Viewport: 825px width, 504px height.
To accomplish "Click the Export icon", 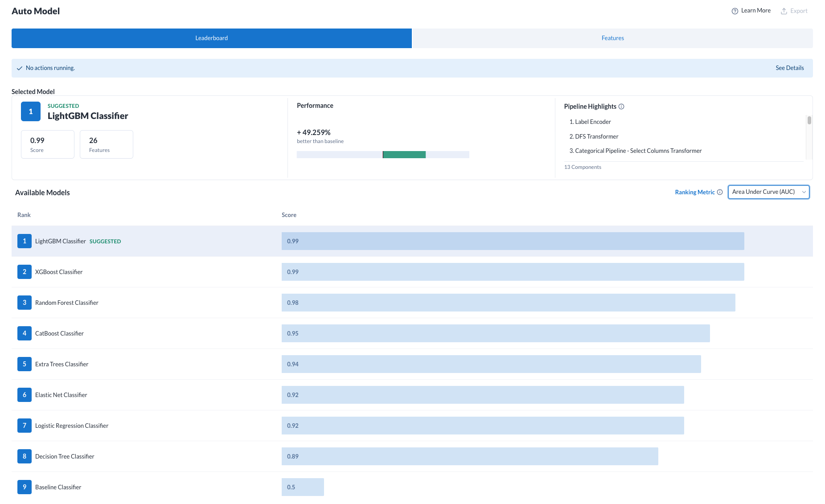I will 783,10.
